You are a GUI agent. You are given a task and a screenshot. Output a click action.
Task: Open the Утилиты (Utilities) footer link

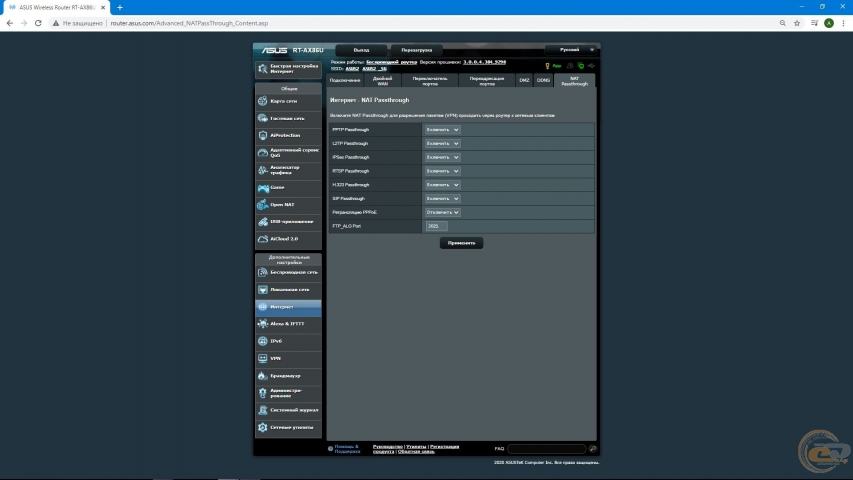pos(416,447)
